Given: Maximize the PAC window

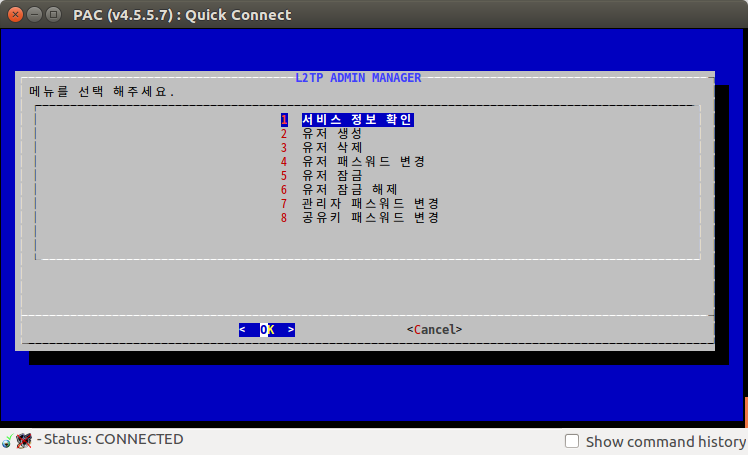Looking at the screenshot, I should click(x=53, y=15).
